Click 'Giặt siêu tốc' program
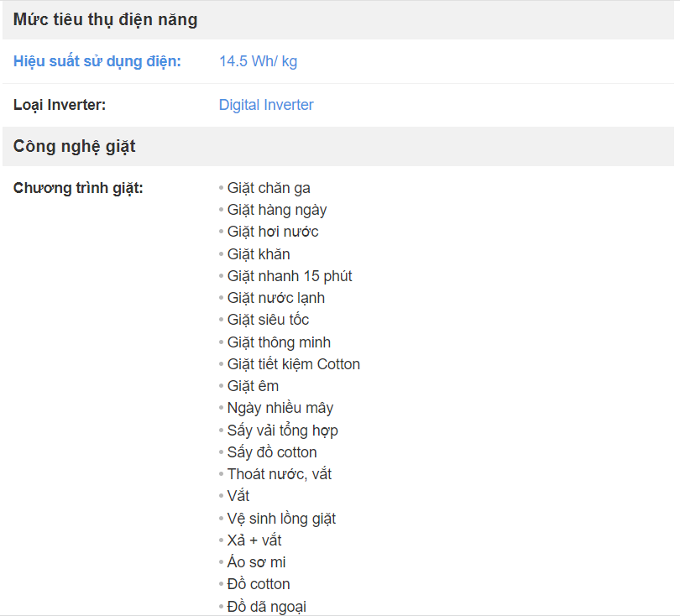 click(x=268, y=320)
